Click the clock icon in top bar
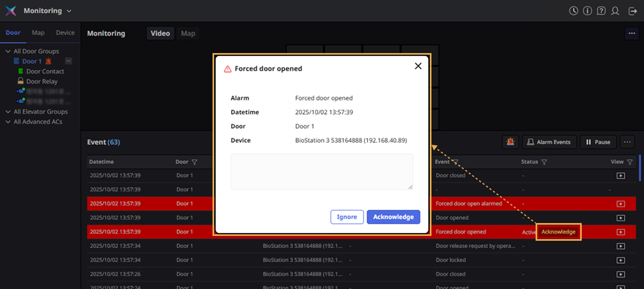Image resolution: width=644 pixels, height=289 pixels. (x=574, y=11)
